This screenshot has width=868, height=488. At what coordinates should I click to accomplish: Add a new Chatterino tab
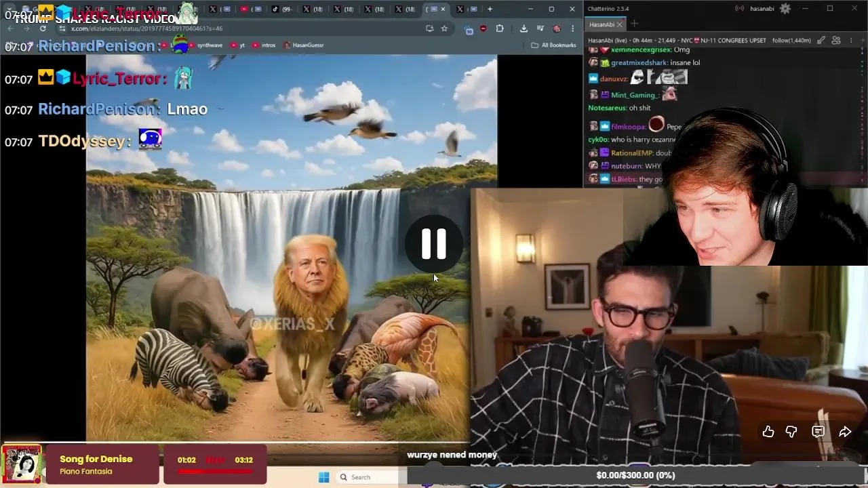[x=635, y=24]
